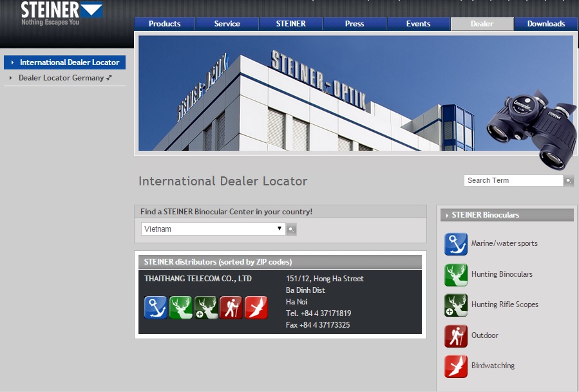Open the Events menu tab
This screenshot has width=579, height=392.
pos(419,24)
